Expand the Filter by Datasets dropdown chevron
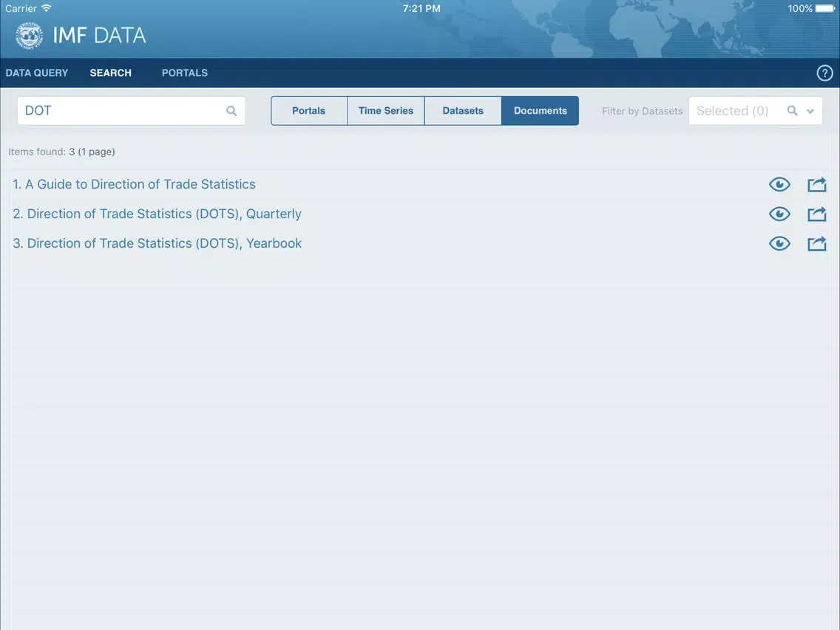 point(810,112)
